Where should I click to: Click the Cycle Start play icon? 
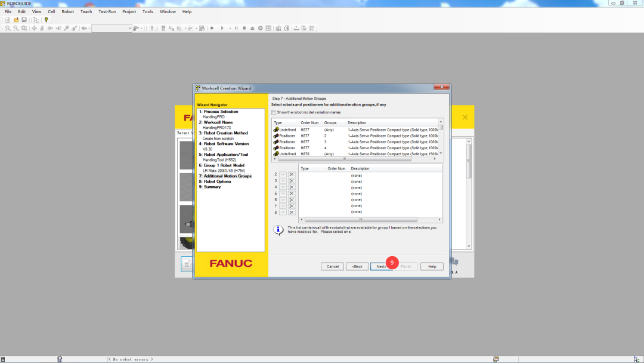[222, 29]
